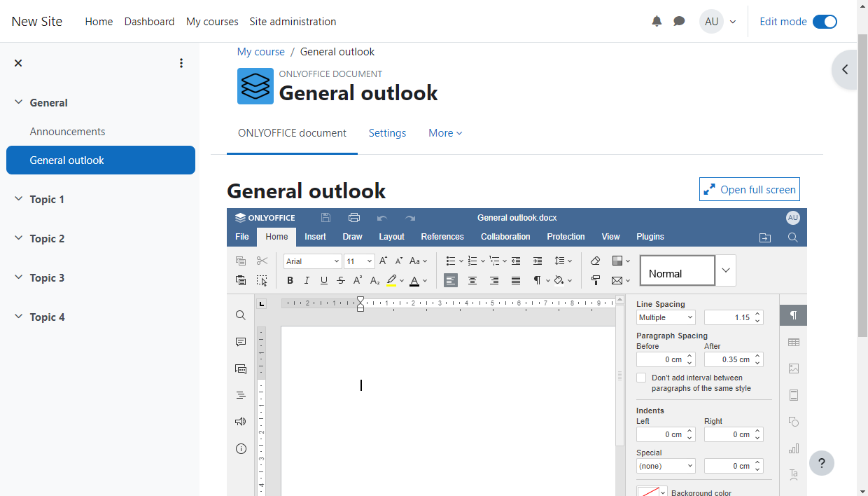Viewport: 868px width, 496px height.
Task: Open the Comments panel
Action: pos(241,342)
